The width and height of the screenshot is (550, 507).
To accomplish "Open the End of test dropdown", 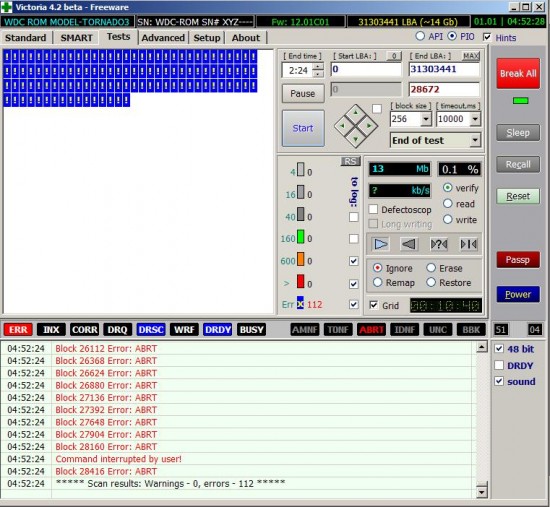I will click(475, 140).
